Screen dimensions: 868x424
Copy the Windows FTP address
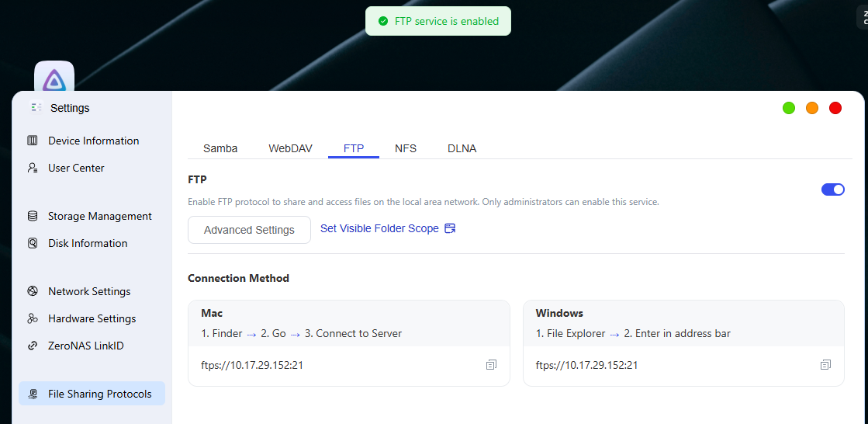coord(825,365)
